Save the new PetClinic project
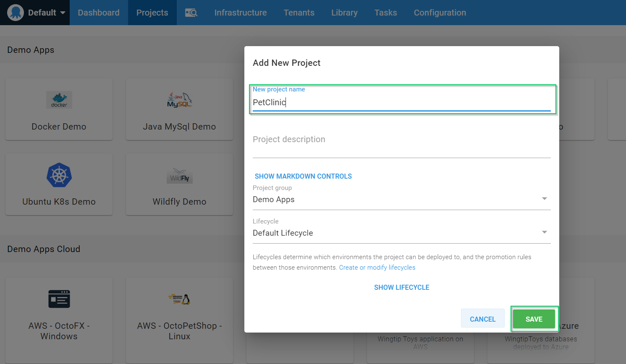Screen dimensions: 626x364 point(534,319)
